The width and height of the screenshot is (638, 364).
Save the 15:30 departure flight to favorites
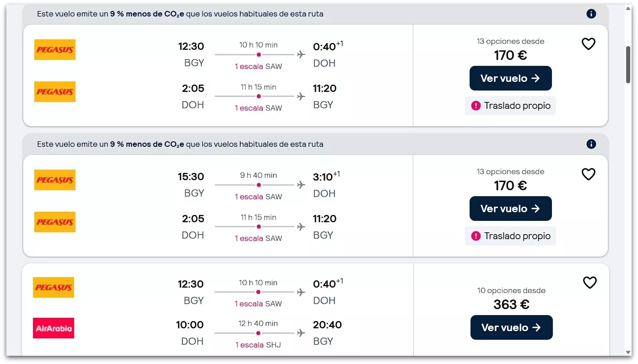click(x=588, y=174)
